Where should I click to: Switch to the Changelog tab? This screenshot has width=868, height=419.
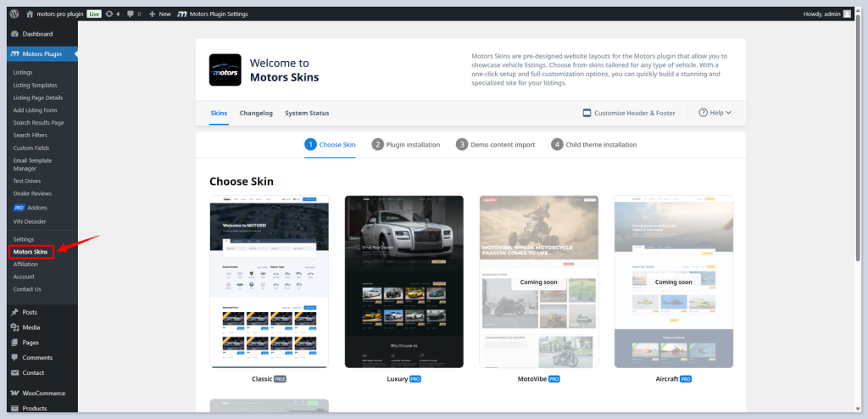click(x=256, y=113)
